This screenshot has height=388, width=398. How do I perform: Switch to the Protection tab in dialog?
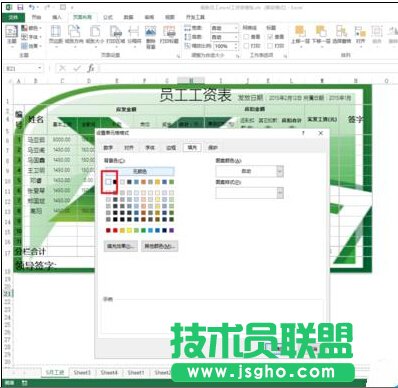(x=213, y=147)
